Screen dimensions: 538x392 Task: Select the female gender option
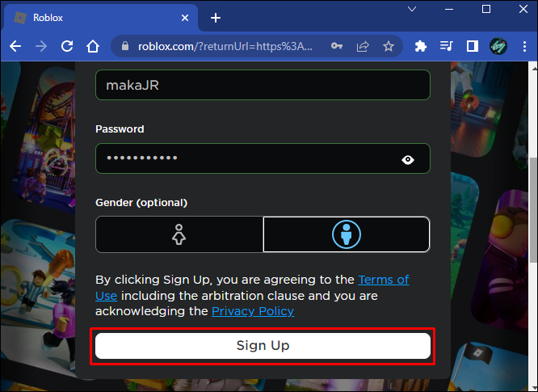tap(179, 234)
